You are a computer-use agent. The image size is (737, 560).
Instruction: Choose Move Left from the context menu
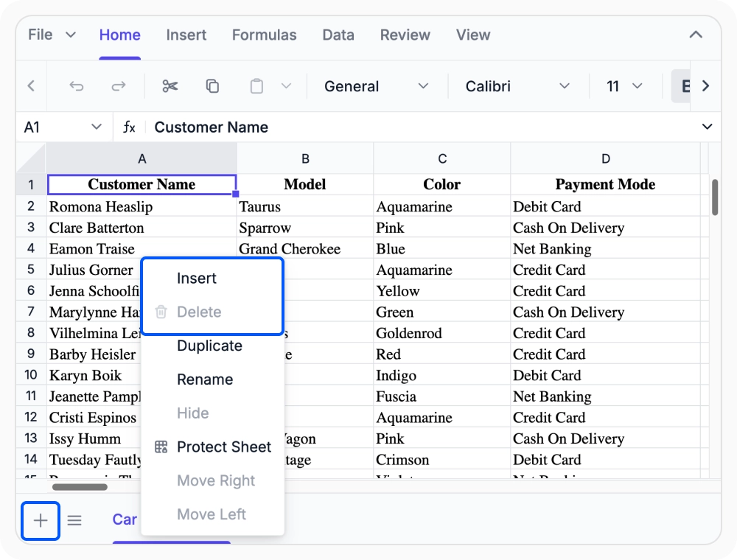click(212, 514)
